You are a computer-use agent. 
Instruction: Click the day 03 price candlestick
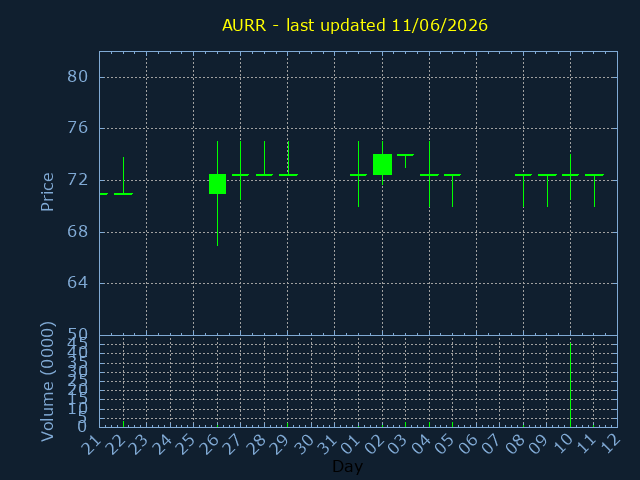click(x=405, y=161)
